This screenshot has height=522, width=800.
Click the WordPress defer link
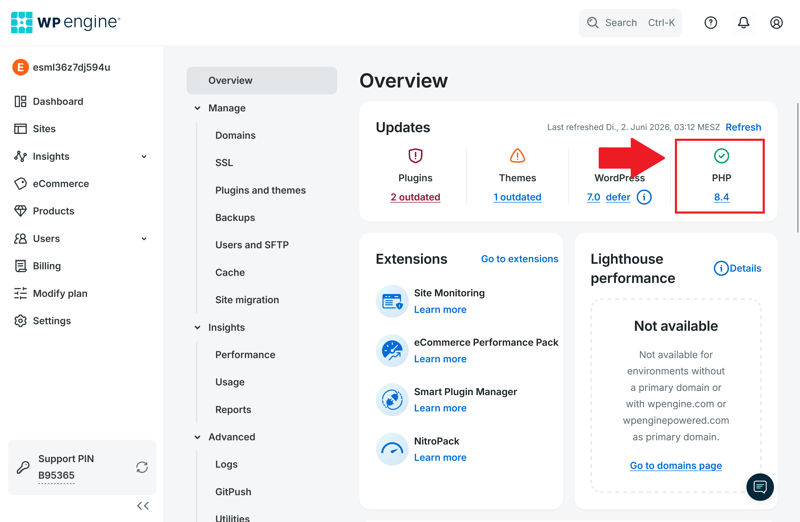click(x=618, y=197)
